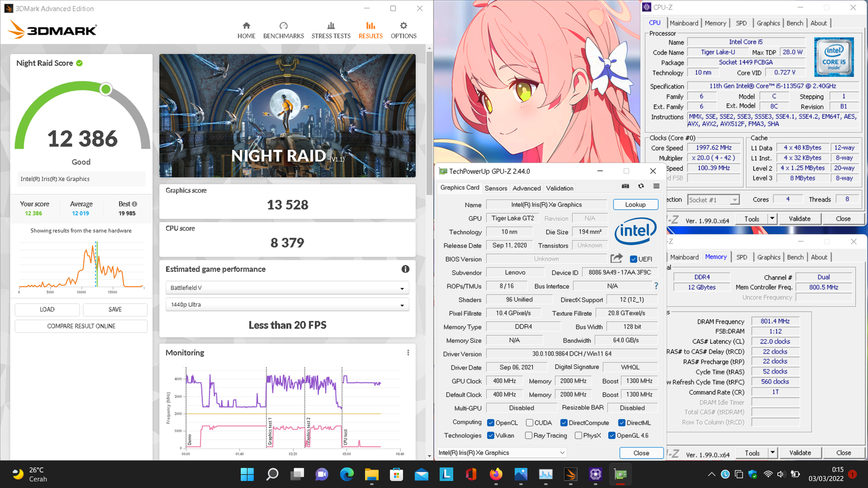Open taskbar Search

click(x=272, y=474)
